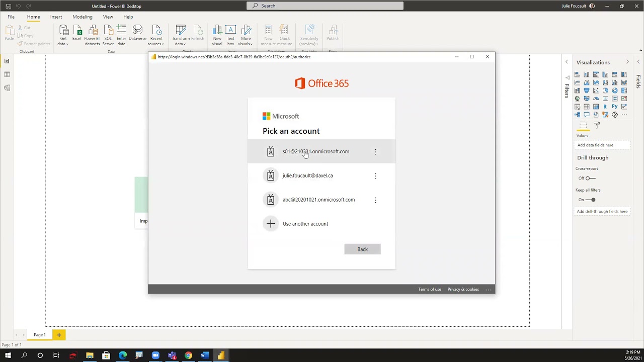Expand Recent sources dropdown

156,35
